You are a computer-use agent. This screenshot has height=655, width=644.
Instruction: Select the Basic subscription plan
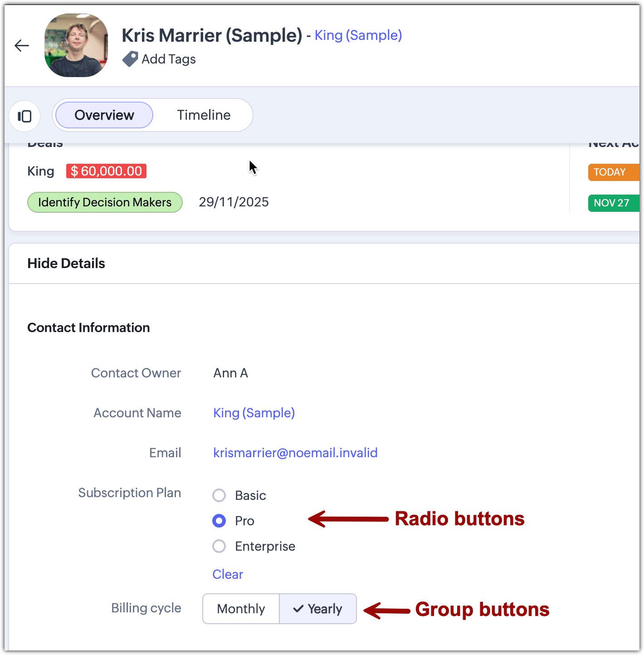(219, 495)
